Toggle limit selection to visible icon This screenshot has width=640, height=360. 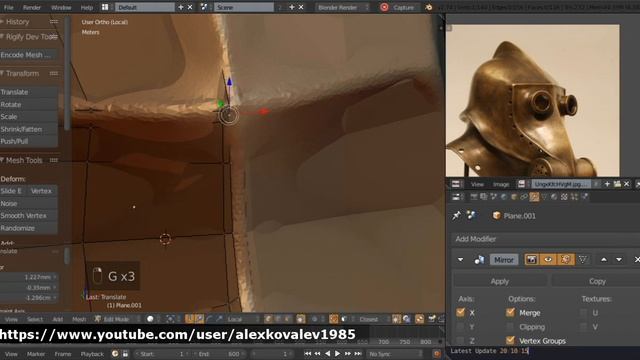point(301,319)
